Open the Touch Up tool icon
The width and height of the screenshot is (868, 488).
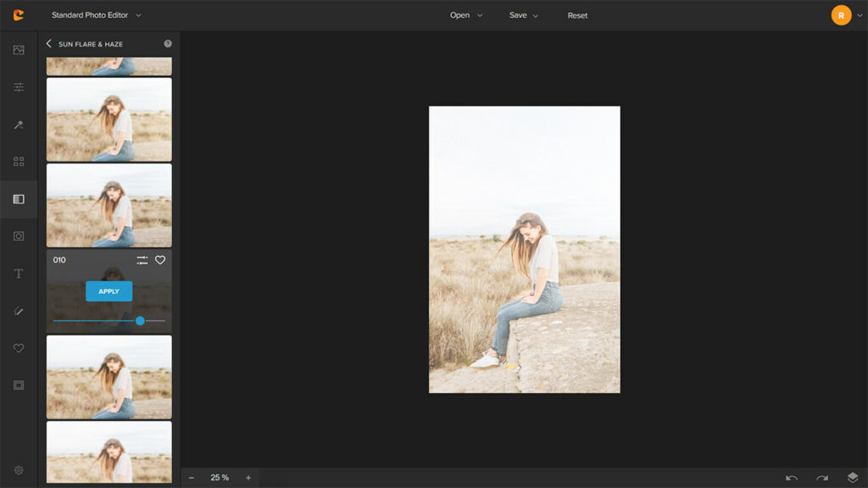[19, 125]
